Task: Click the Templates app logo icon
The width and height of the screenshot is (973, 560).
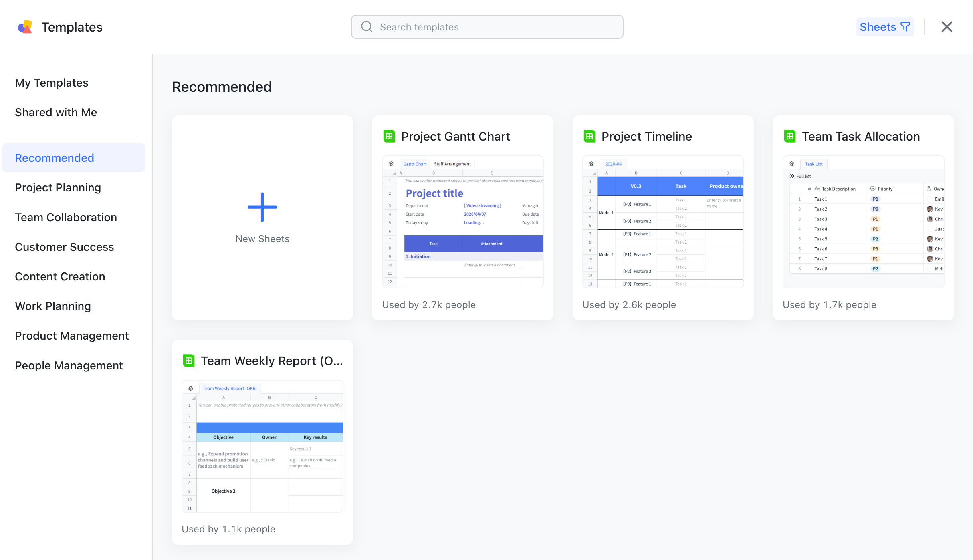Action: pyautogui.click(x=24, y=26)
